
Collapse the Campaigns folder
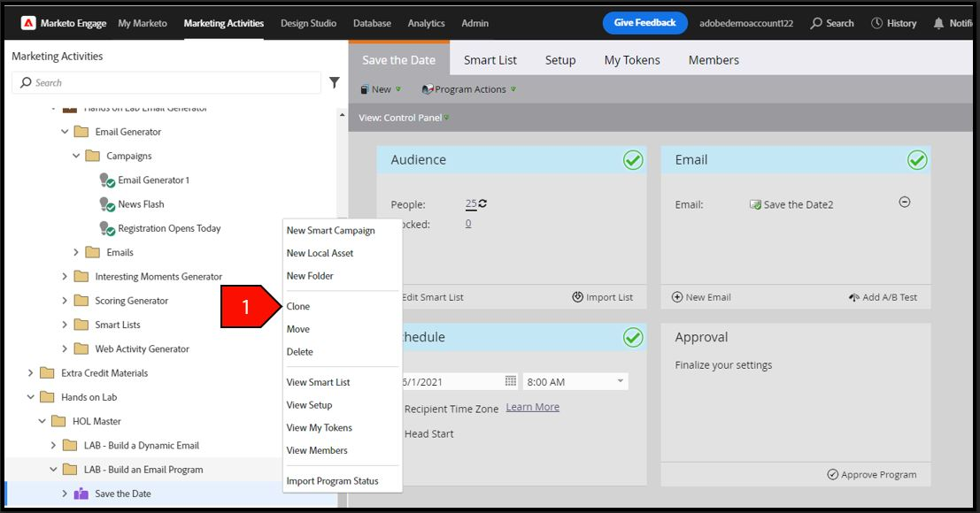pos(76,156)
